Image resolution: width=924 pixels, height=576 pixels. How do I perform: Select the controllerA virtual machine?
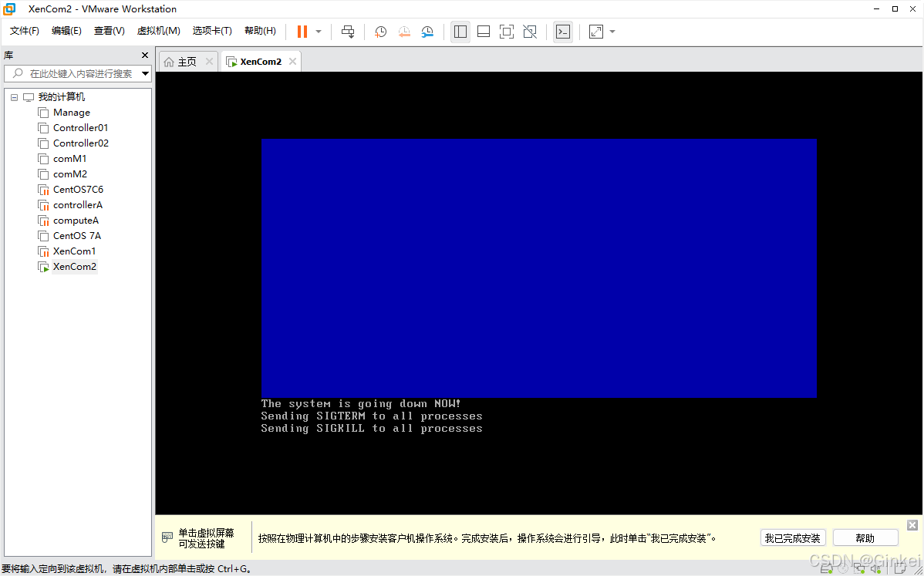coord(78,205)
